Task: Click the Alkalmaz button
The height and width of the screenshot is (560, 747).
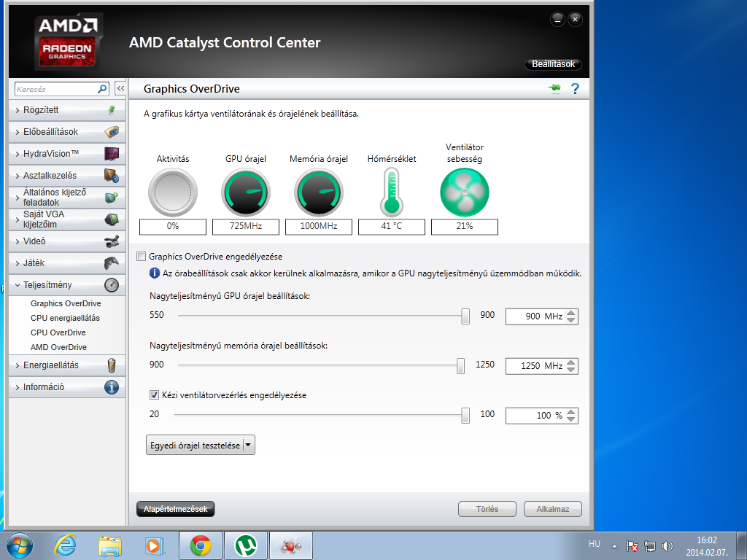Action: point(553,509)
